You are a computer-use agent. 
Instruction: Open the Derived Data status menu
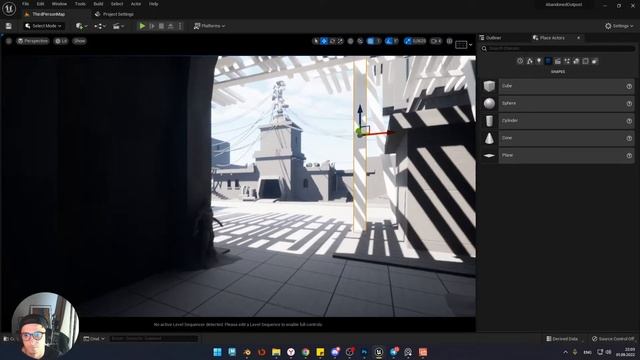click(562, 339)
